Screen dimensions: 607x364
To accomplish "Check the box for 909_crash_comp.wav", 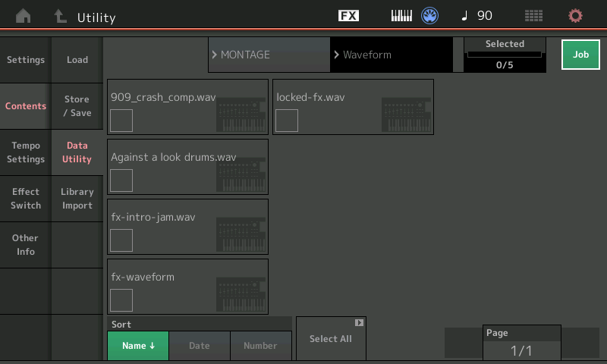I will (121, 121).
